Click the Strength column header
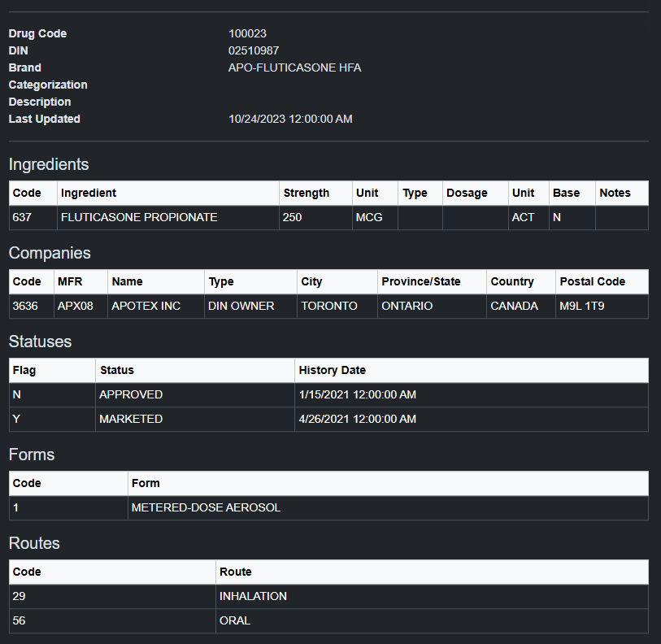 pos(306,193)
